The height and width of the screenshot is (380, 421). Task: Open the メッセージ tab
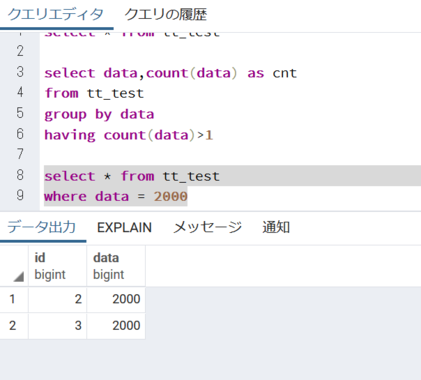coord(207,227)
